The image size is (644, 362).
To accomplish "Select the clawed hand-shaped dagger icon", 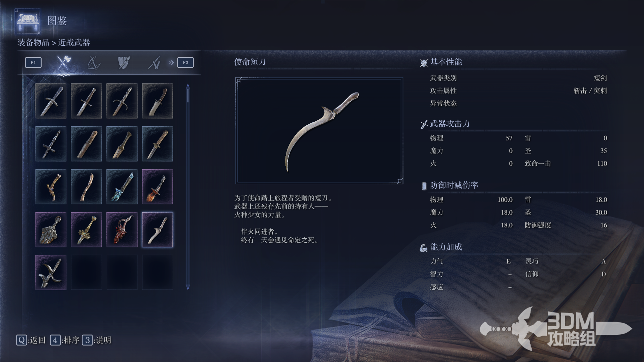I will pyautogui.click(x=51, y=230).
